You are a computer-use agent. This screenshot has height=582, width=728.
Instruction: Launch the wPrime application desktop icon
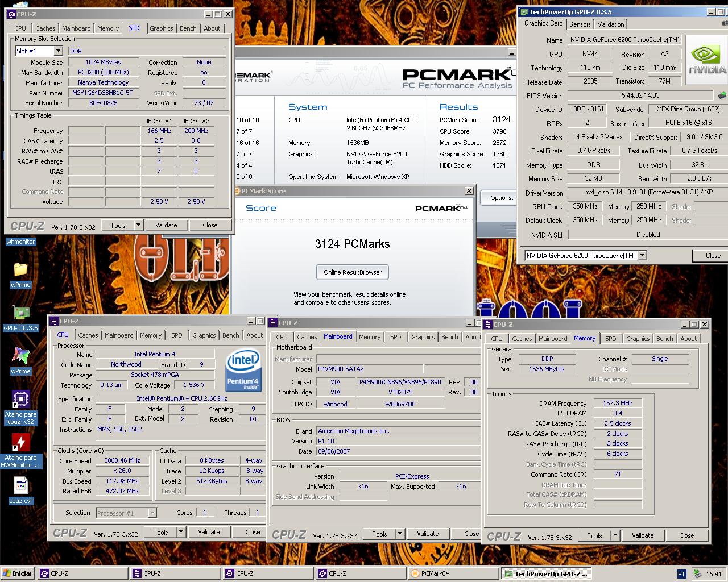tap(20, 356)
